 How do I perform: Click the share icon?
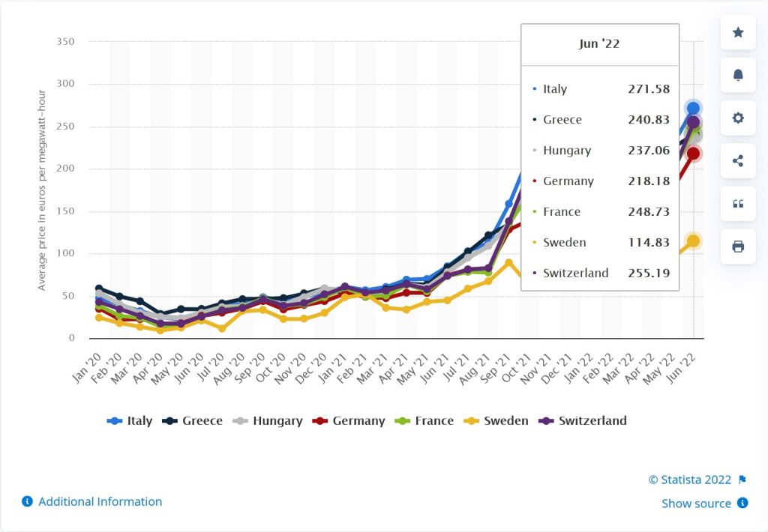(x=738, y=160)
